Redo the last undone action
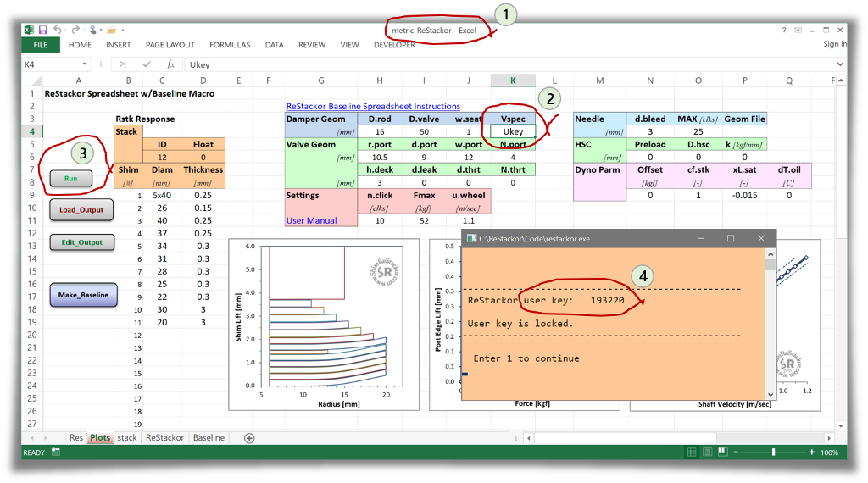 [x=75, y=30]
